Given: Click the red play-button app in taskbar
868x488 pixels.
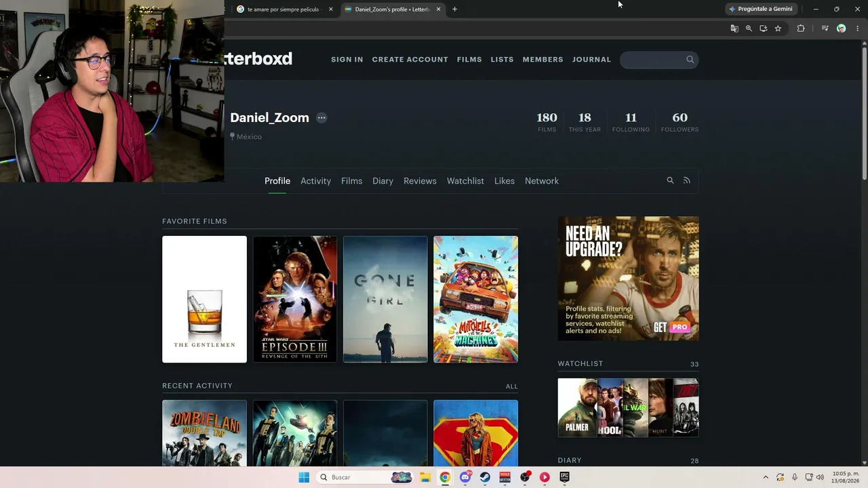Looking at the screenshot, I should coord(545,477).
